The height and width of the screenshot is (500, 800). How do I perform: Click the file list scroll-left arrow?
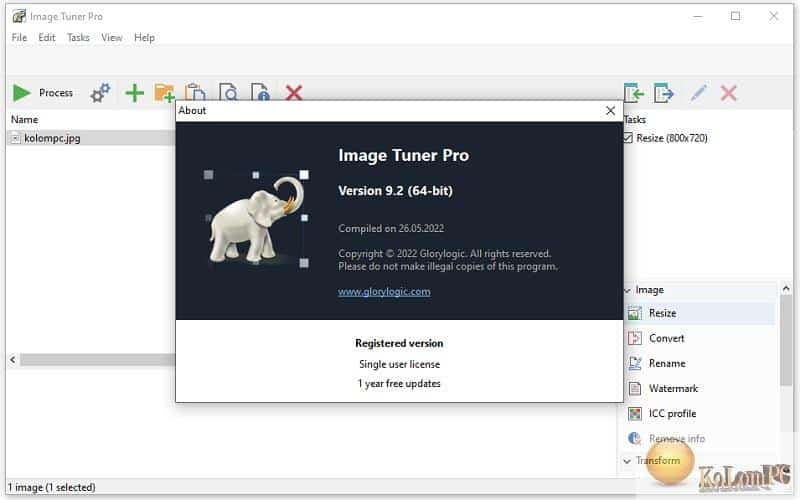(13, 360)
